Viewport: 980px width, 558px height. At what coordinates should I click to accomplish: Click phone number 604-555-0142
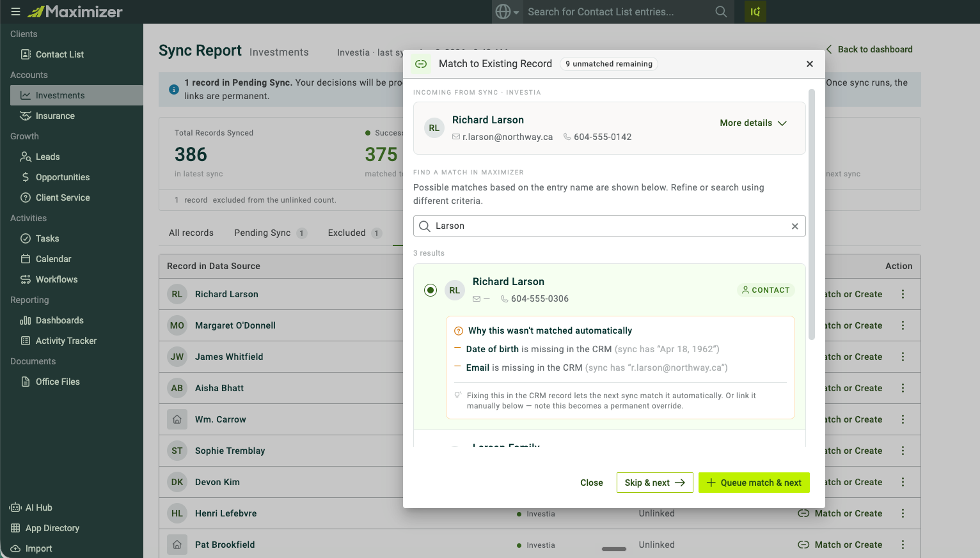[x=603, y=137]
